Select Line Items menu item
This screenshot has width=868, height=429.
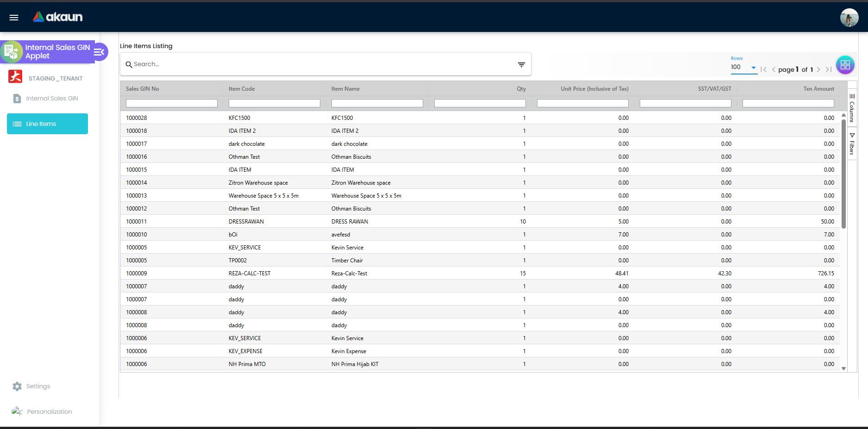tap(47, 124)
